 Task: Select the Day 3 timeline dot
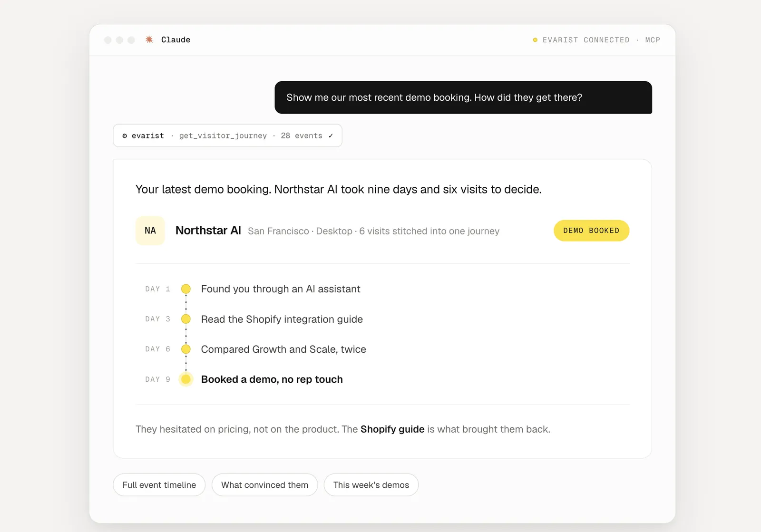tap(186, 319)
